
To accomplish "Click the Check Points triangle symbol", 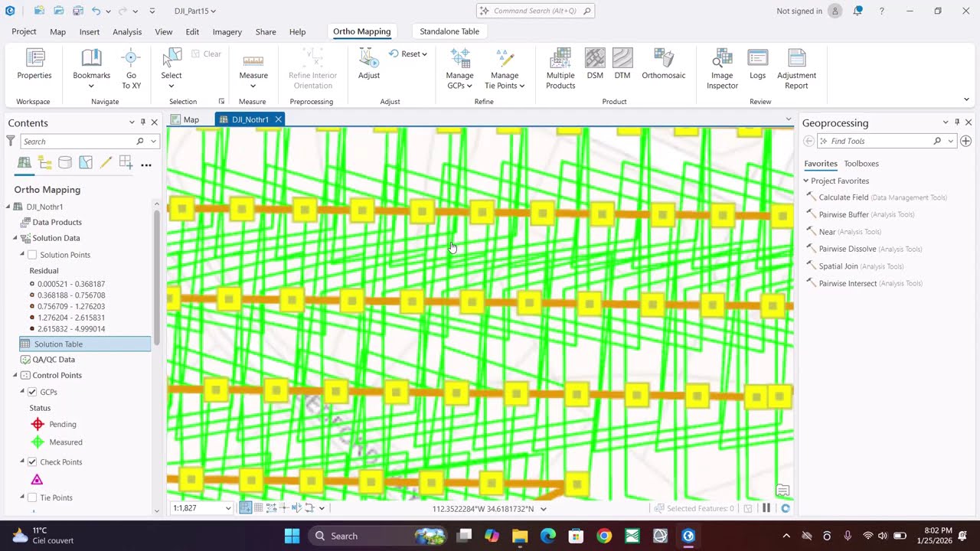I will point(37,480).
